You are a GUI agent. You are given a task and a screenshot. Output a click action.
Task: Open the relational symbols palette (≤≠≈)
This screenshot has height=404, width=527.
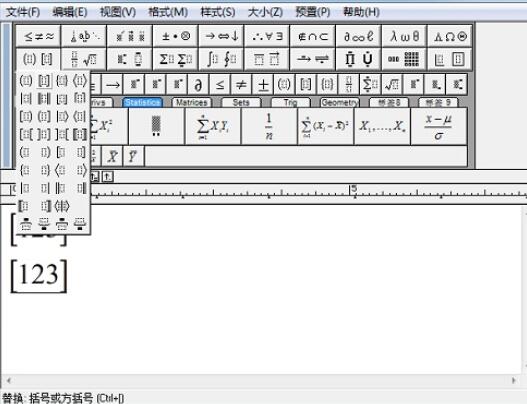pos(38,36)
